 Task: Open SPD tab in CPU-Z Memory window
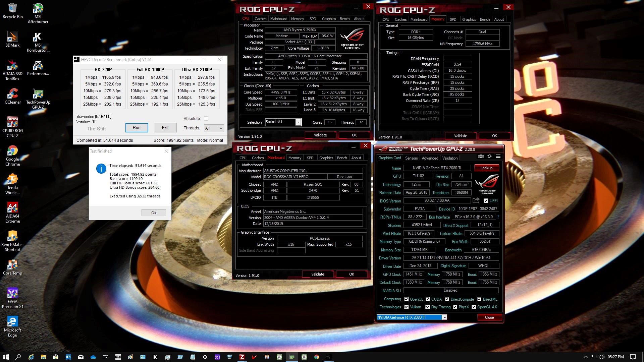coord(453,19)
